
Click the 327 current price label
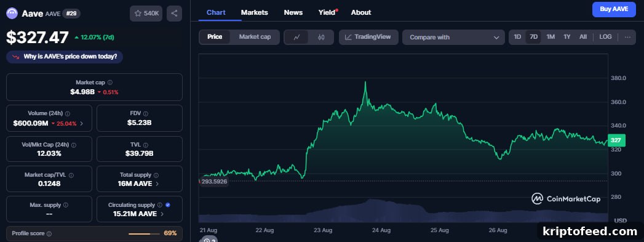[616, 140]
